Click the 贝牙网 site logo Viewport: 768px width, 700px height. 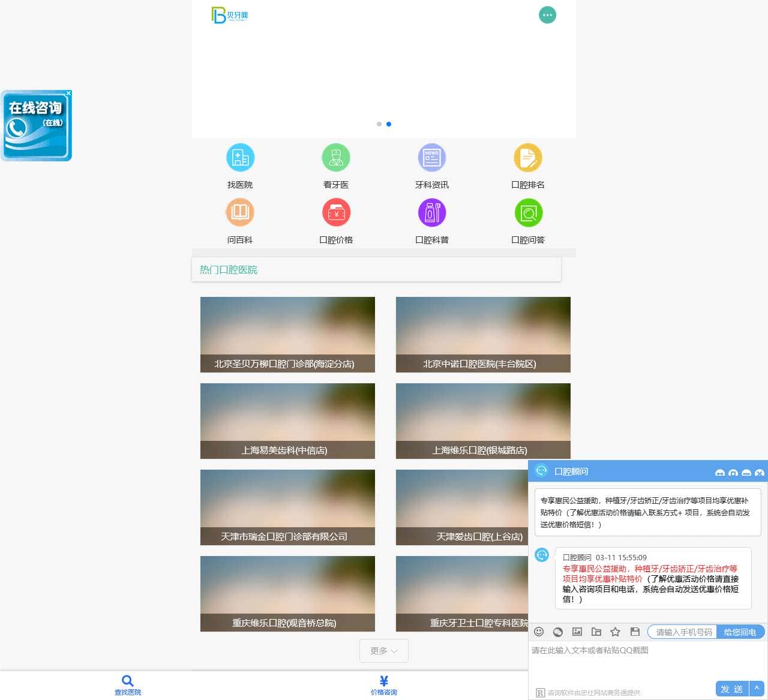click(x=230, y=15)
